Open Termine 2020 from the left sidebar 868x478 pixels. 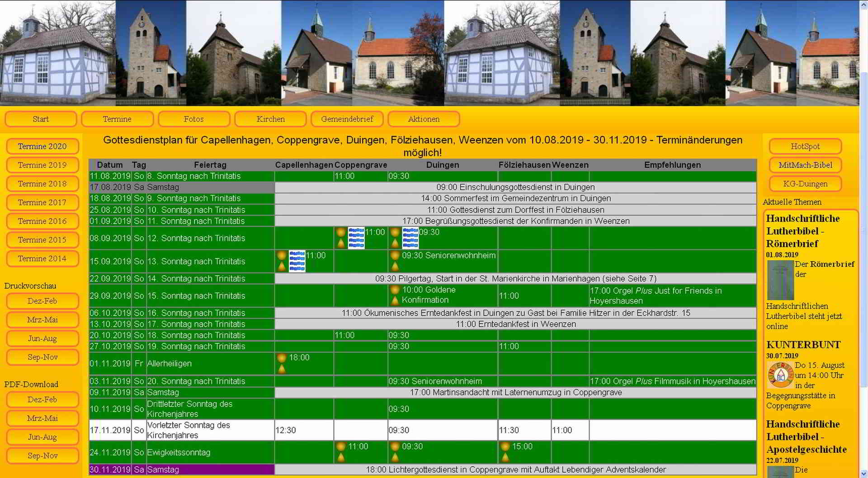(42, 146)
